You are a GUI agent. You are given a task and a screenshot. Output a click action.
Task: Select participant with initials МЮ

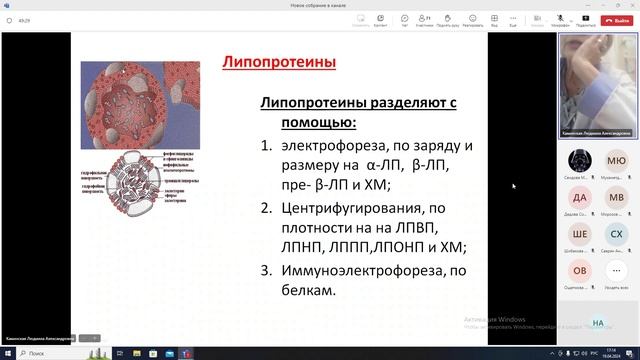[616, 161]
